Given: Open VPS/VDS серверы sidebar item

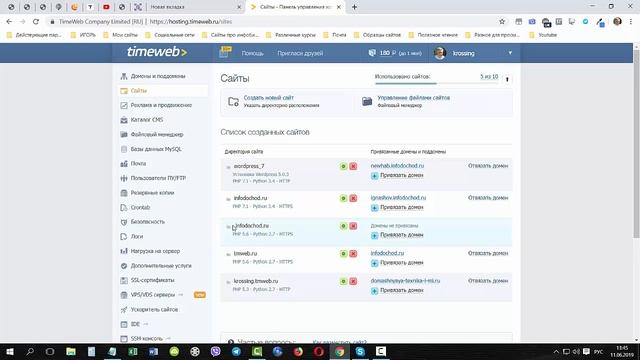Looking at the screenshot, I should coord(153,295).
